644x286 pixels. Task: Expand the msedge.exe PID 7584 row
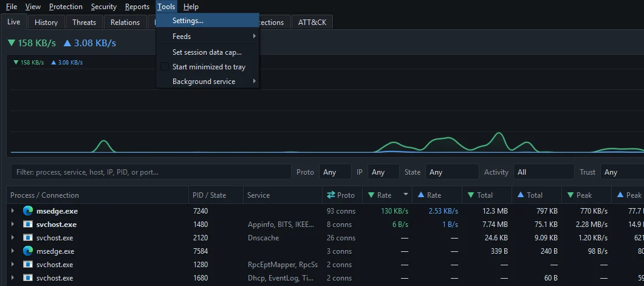coord(13,251)
